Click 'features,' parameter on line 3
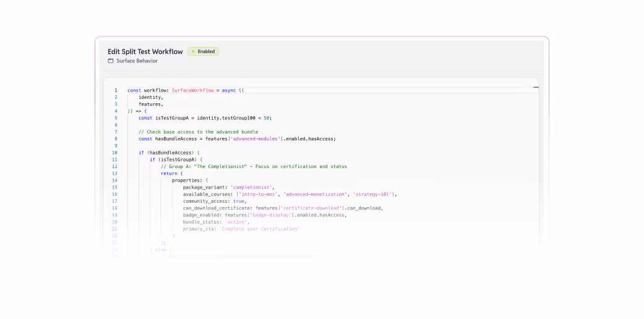The image size is (644, 319). (x=151, y=104)
